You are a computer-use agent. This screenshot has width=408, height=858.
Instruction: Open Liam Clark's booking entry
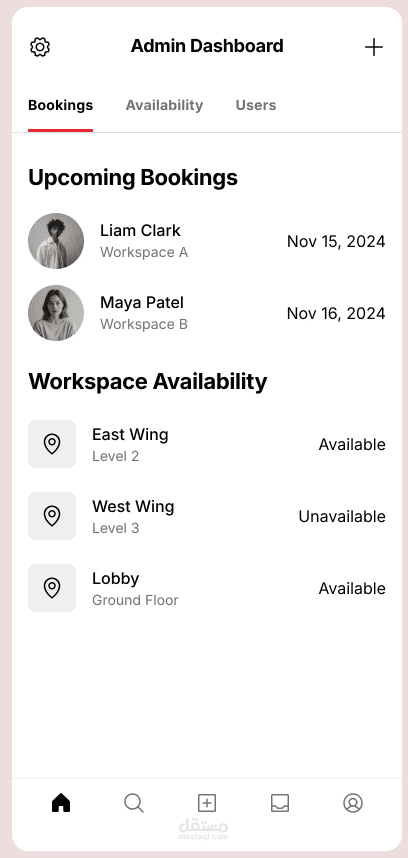[x=207, y=241]
